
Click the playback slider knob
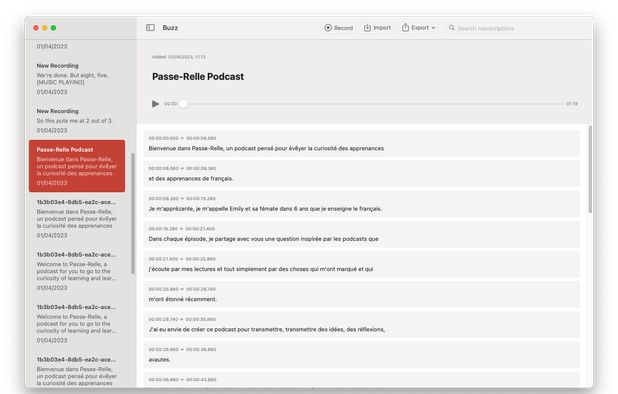click(183, 104)
